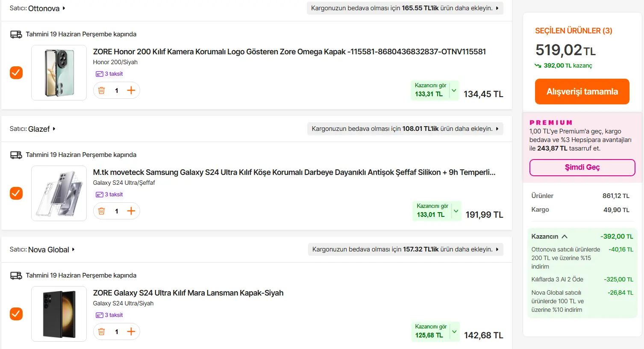Deselect ZORE Mara Lansman Kapak-Siyah item
The width and height of the screenshot is (644, 349).
[x=16, y=314]
